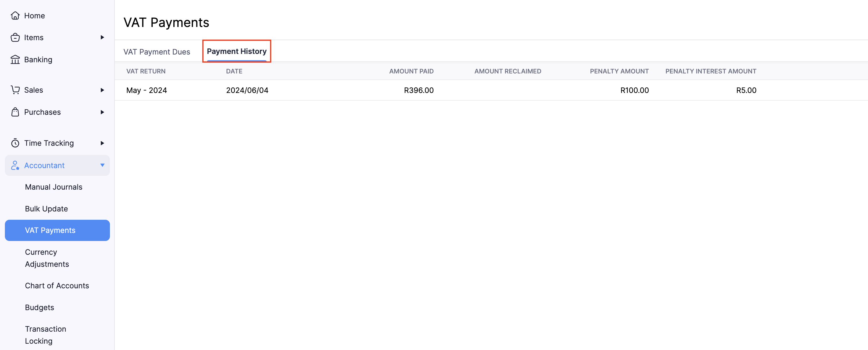Collapse the Accountant section arrow

coord(102,165)
